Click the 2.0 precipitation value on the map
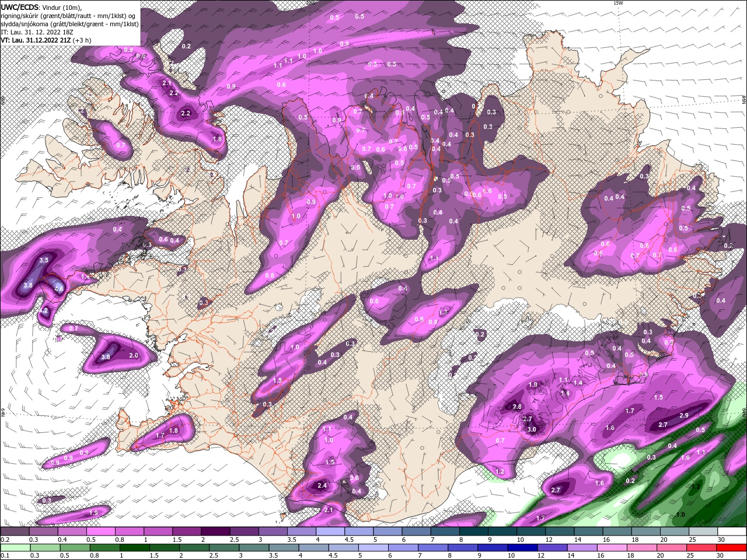 coord(133,356)
